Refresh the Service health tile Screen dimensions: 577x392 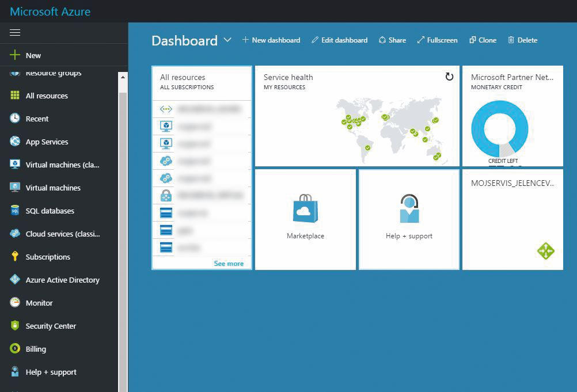click(449, 77)
